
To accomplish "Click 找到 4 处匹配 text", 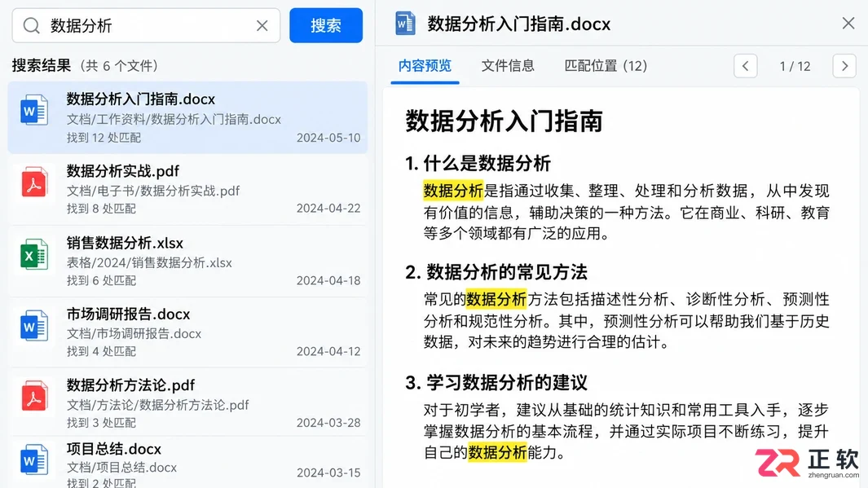I will tap(101, 351).
